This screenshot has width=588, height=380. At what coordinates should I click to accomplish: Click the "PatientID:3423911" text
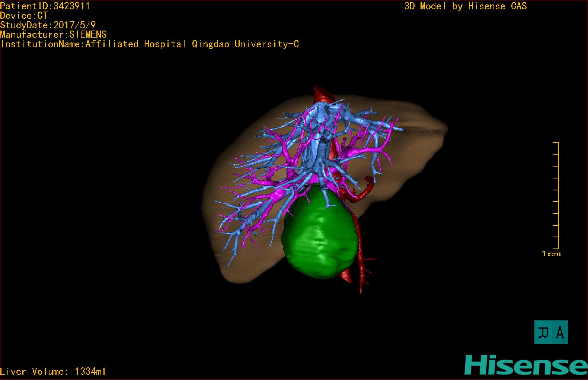[x=45, y=6]
